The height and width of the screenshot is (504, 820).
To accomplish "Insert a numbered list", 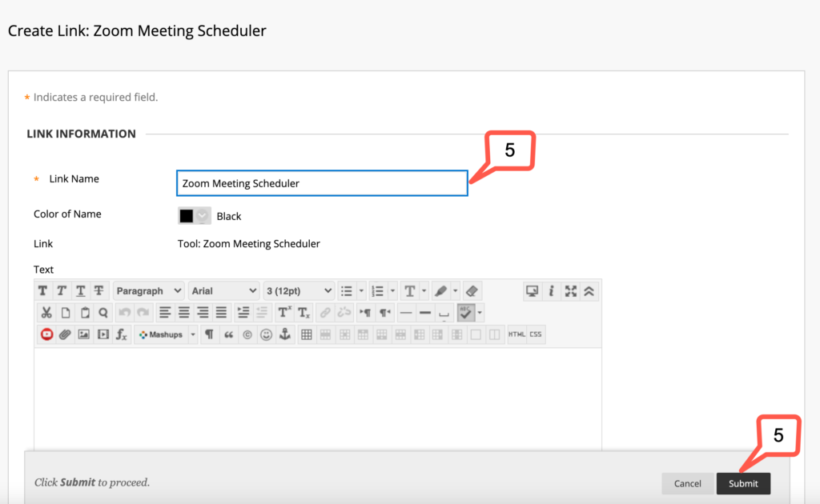I will click(x=378, y=291).
